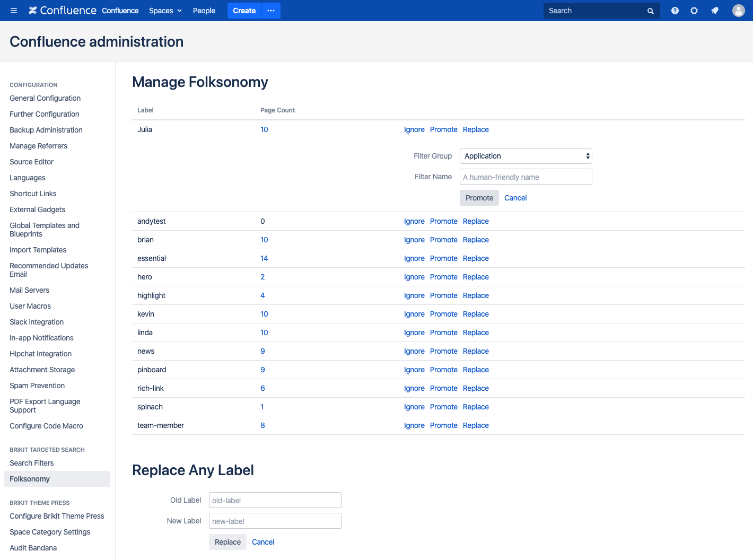Open page count 10 for Julia
This screenshot has width=753, height=560.
pos(264,129)
